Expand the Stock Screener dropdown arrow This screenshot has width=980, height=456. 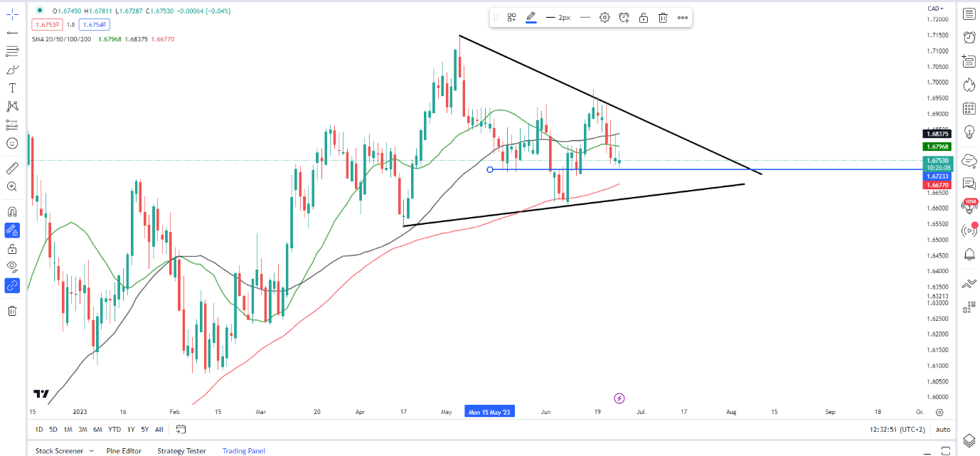91,451
